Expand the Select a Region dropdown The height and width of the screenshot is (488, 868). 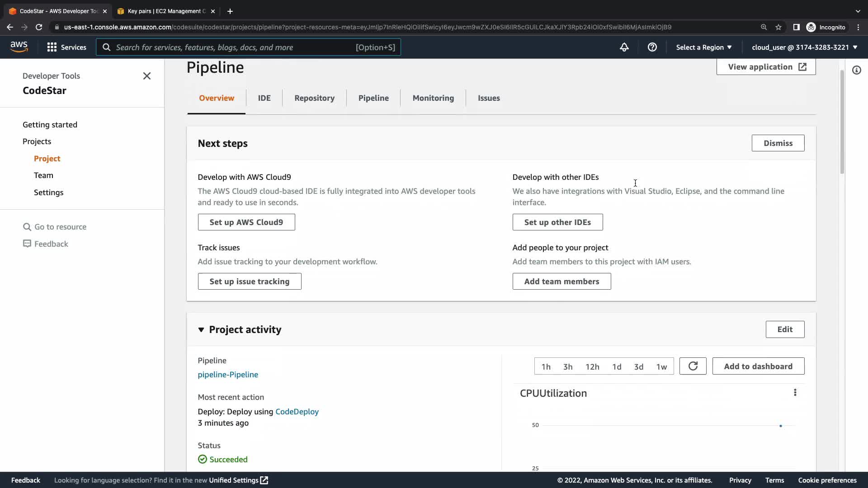tap(703, 47)
